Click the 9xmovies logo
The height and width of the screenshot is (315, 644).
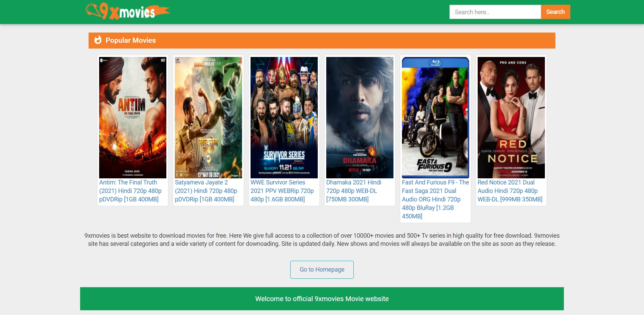128,12
